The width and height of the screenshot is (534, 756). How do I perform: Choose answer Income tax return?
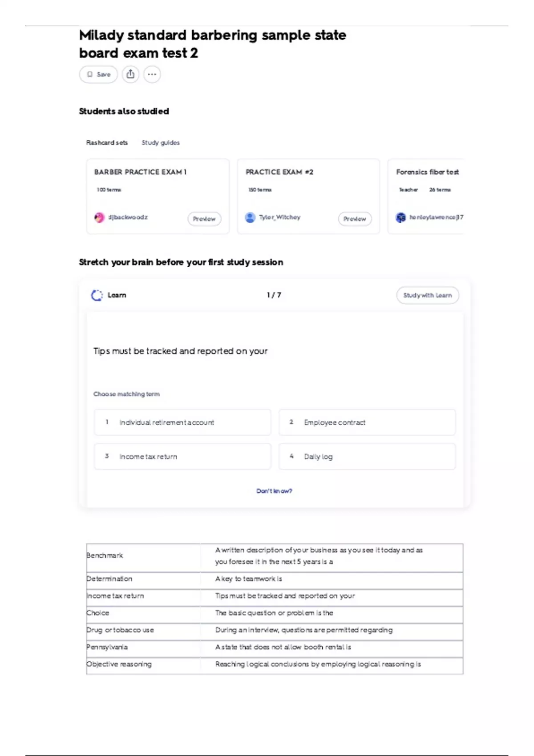click(x=182, y=456)
